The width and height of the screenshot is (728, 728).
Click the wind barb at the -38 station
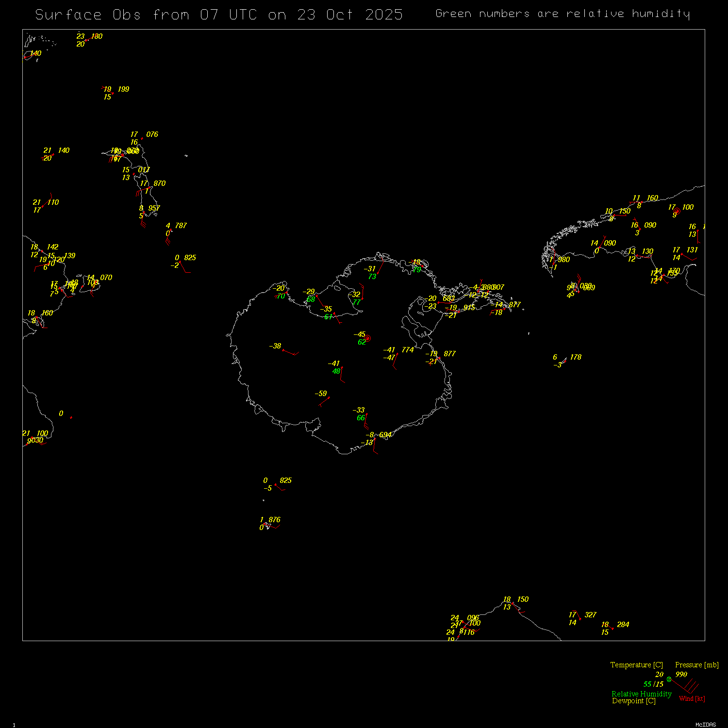point(290,352)
